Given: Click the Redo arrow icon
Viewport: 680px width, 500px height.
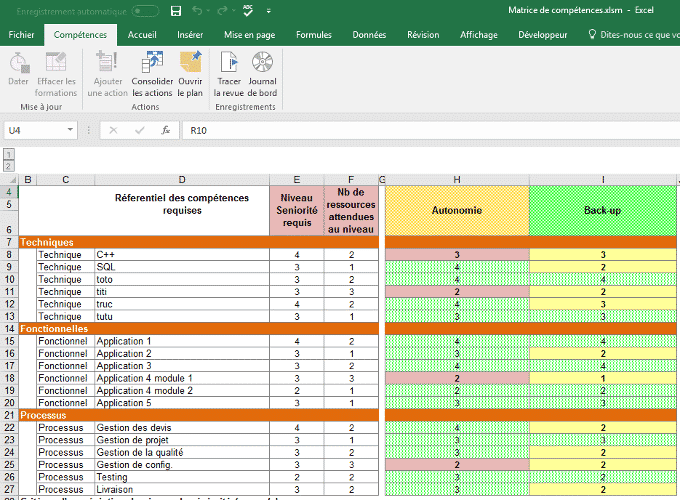Looking at the screenshot, I should tap(222, 10).
